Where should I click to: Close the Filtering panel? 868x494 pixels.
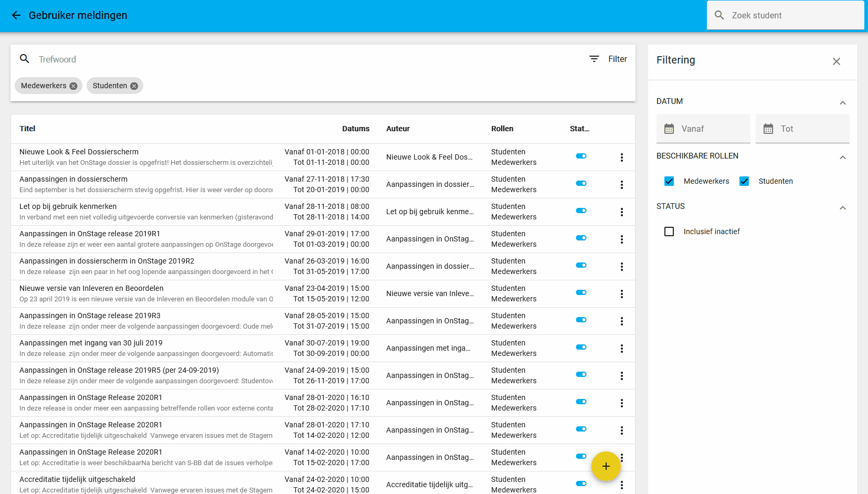[x=837, y=61]
